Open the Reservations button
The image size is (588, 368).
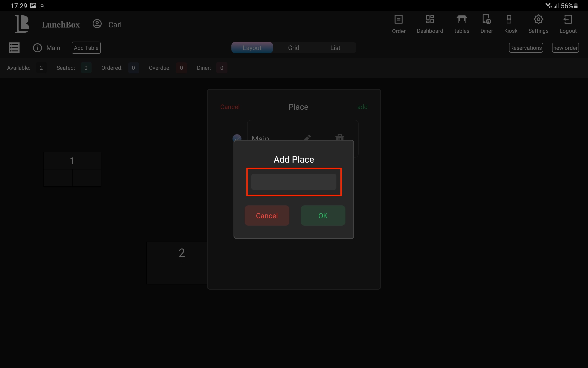pos(526,48)
